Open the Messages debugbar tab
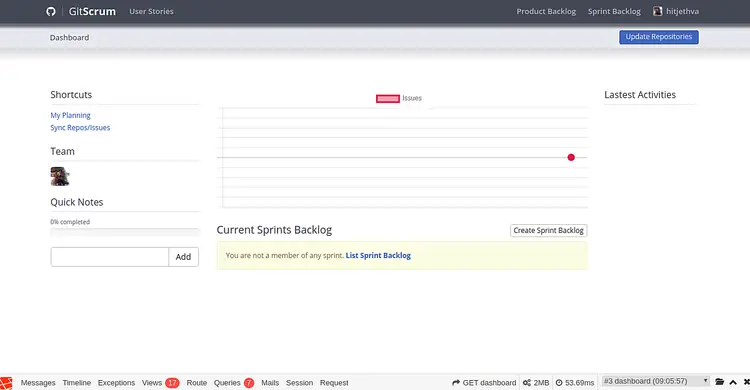Viewport: 750px width, 390px height. [38, 383]
